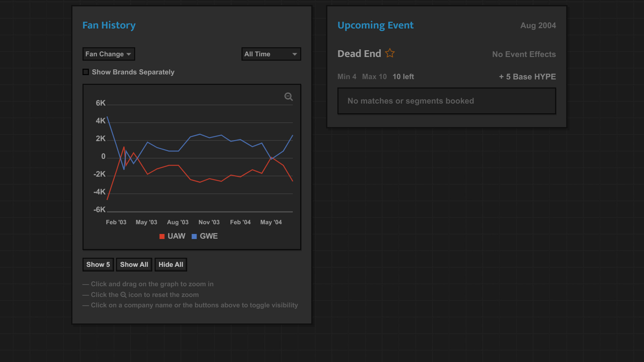Click the star icon next to Dead End

tap(390, 53)
